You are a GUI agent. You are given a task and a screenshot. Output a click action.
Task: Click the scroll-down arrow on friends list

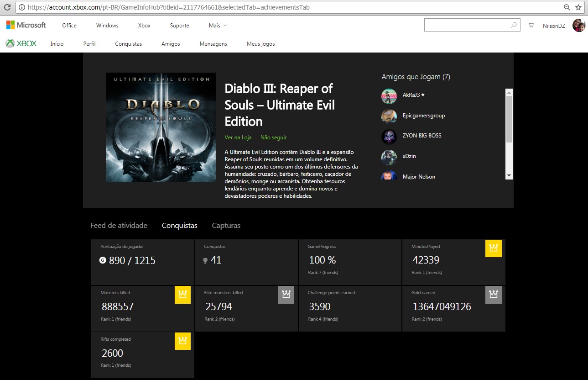click(508, 176)
